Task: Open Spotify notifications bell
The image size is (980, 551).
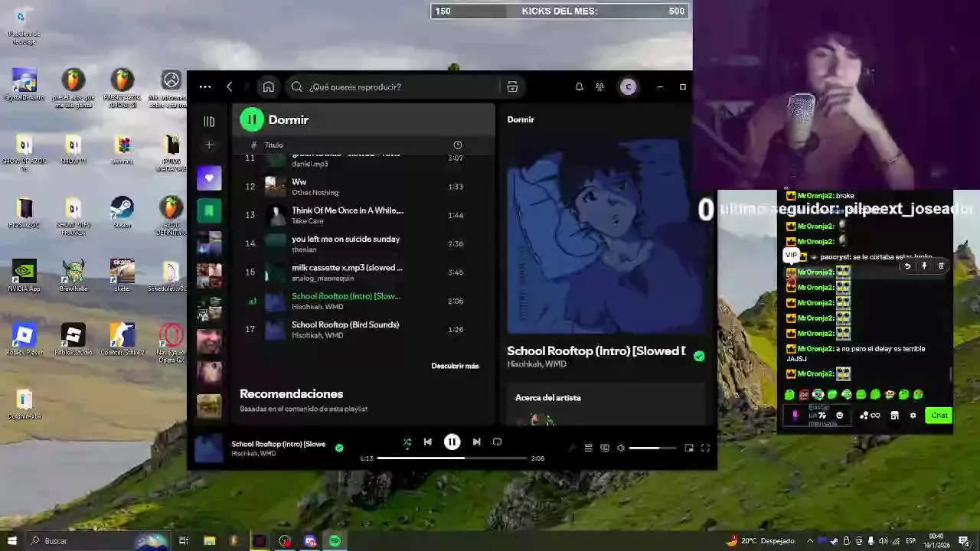Action: pos(579,86)
